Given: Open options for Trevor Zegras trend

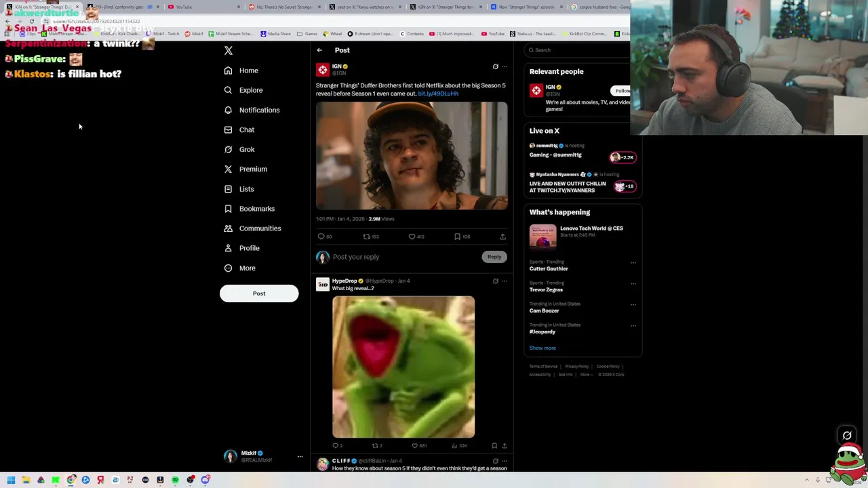Looking at the screenshot, I should tap(633, 284).
